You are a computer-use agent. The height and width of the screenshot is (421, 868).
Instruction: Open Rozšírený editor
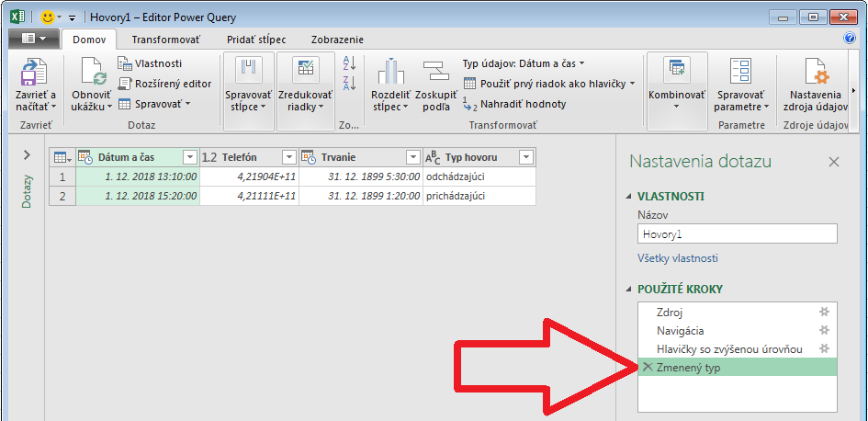pyautogui.click(x=165, y=84)
